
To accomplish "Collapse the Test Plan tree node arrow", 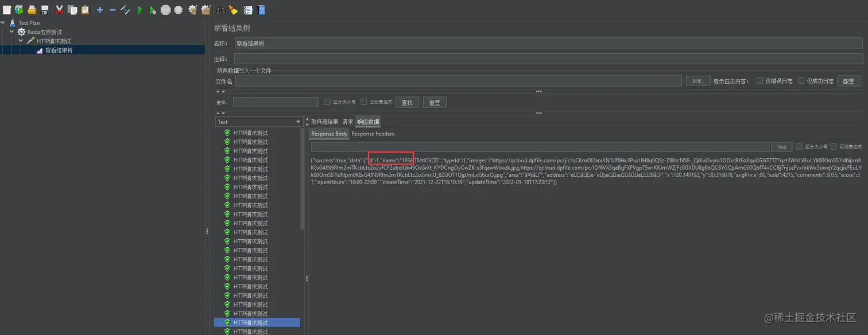I will point(3,23).
